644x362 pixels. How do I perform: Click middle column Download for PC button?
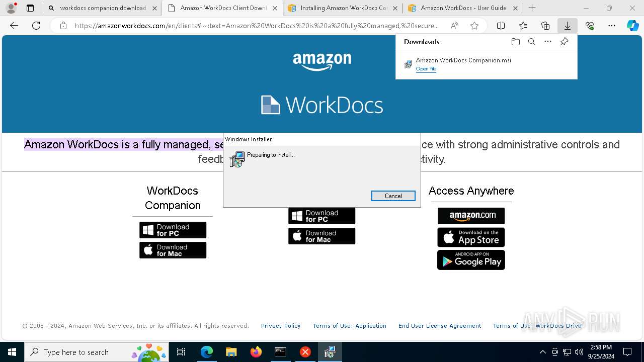tap(321, 216)
